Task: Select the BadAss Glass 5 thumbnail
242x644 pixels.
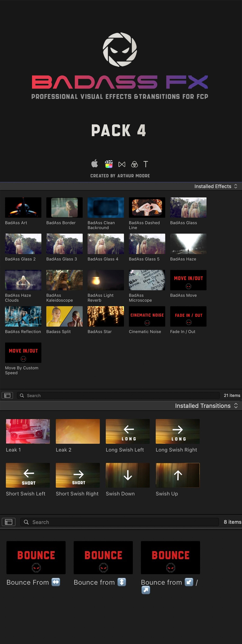Action: [147, 244]
